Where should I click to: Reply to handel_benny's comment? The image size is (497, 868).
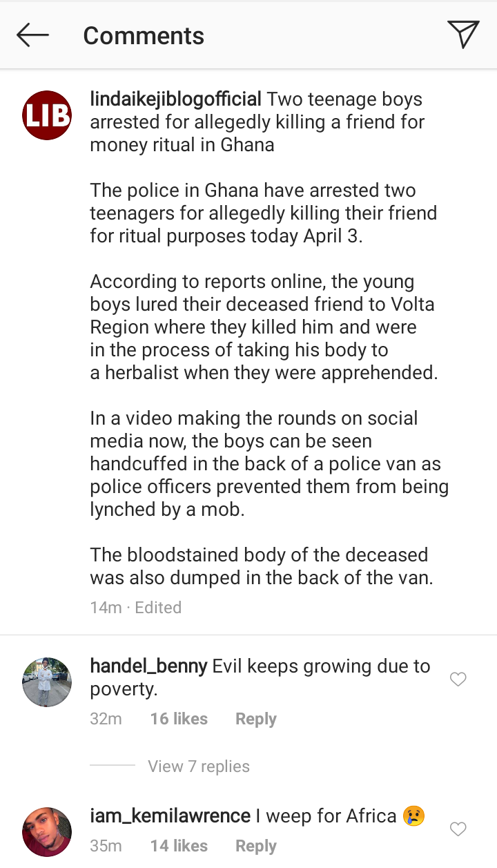[x=256, y=719]
